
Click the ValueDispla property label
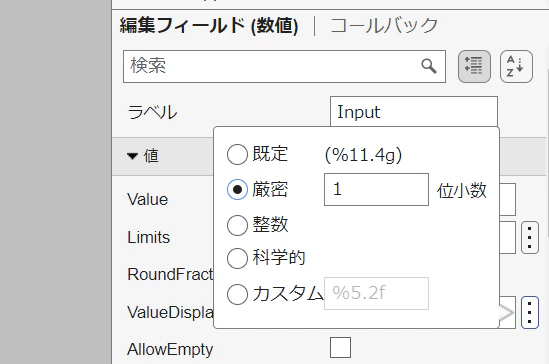pyautogui.click(x=170, y=312)
